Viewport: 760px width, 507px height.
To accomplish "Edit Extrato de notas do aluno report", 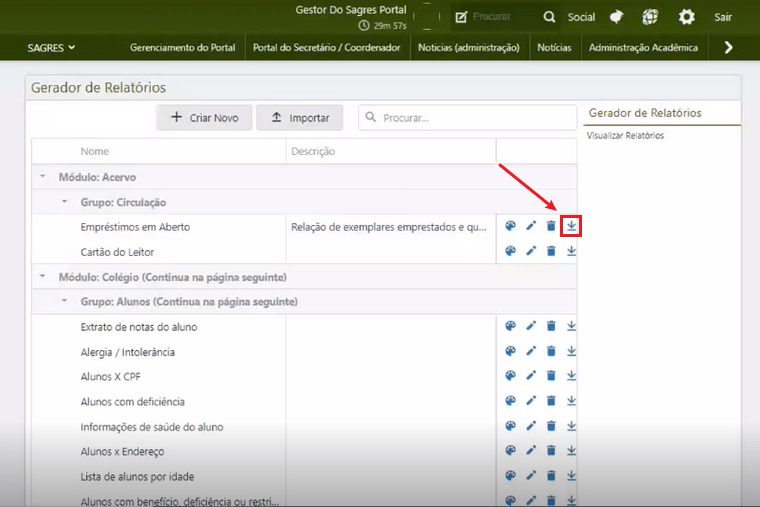I will tap(531, 326).
